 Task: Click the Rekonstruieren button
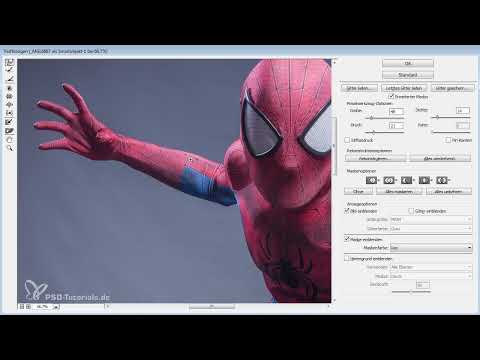tap(375, 158)
